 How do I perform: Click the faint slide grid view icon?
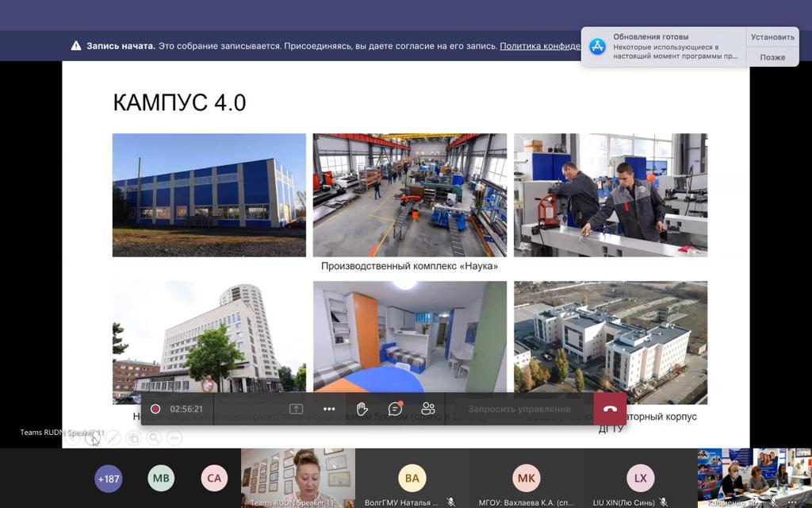[x=133, y=438]
